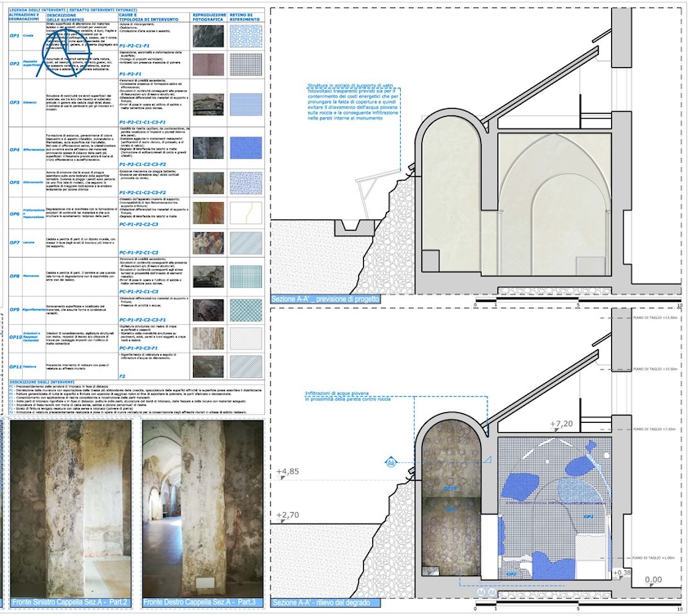Click the 0.00 ground level marker

click(x=653, y=580)
